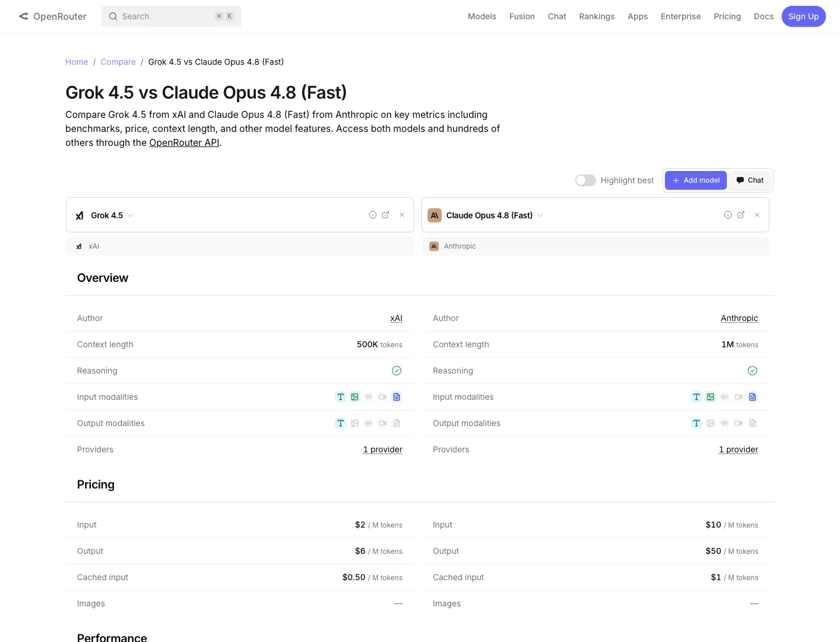Click Grok output modalities text icon
The width and height of the screenshot is (840, 642).
pyautogui.click(x=341, y=423)
